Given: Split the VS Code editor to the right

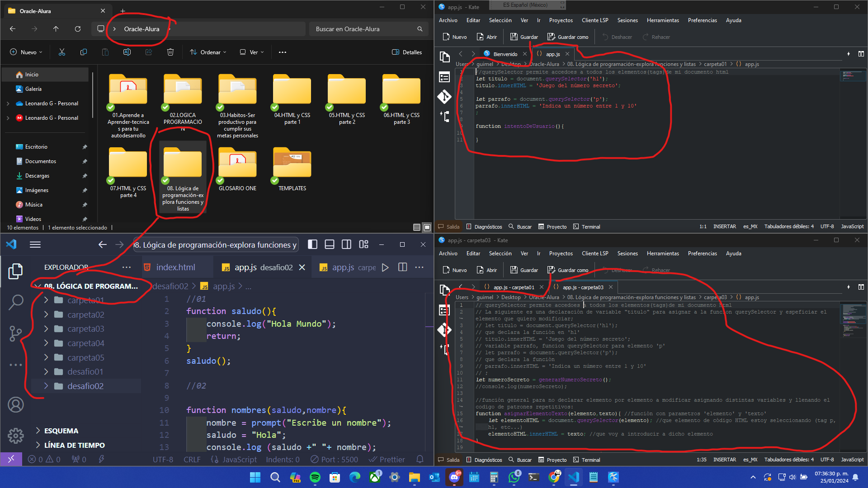Looking at the screenshot, I should 403,267.
